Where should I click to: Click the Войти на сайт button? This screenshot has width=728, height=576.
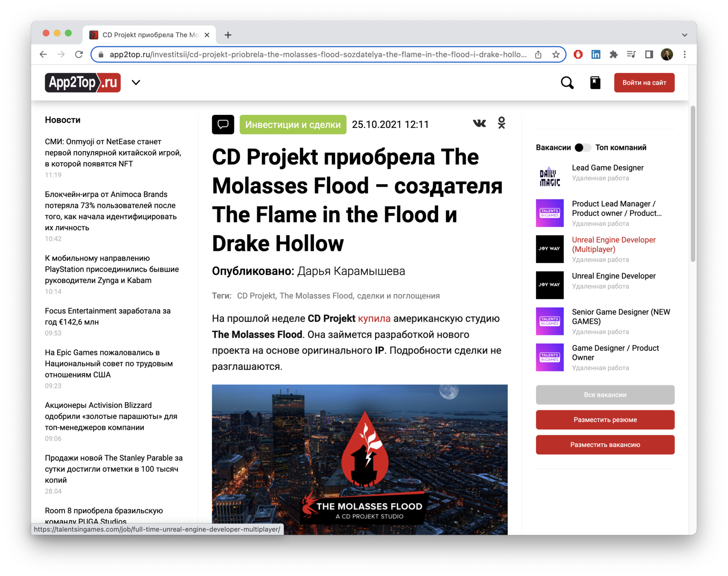[x=644, y=83]
